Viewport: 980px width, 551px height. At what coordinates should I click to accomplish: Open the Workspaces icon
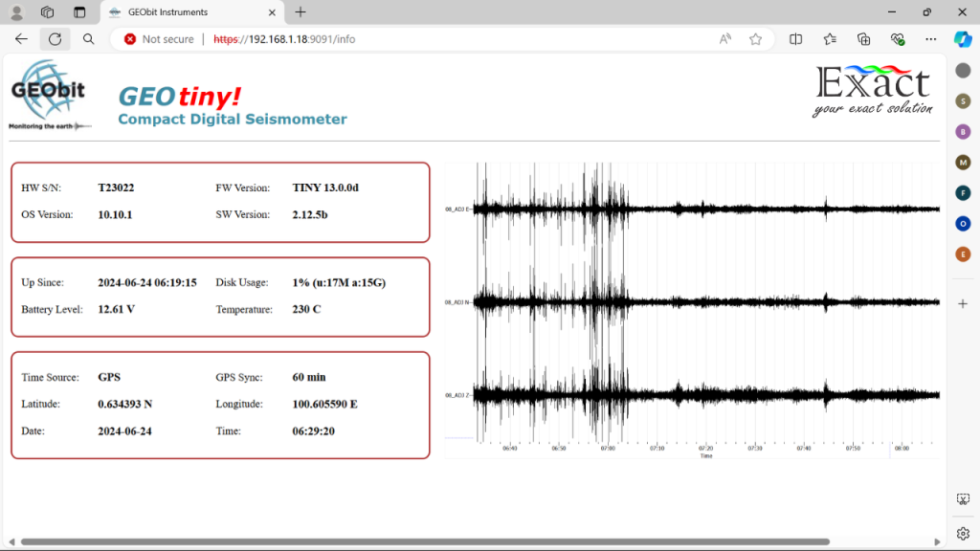pos(47,12)
